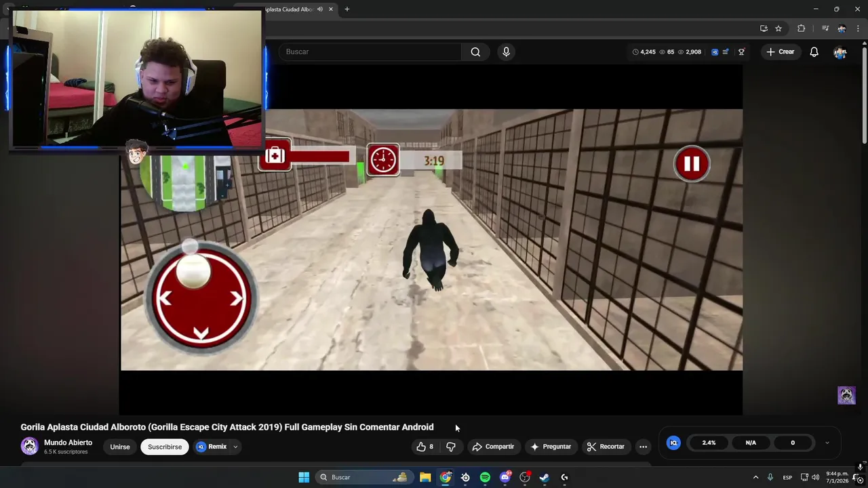Click the pause button in the game video

coord(692,163)
